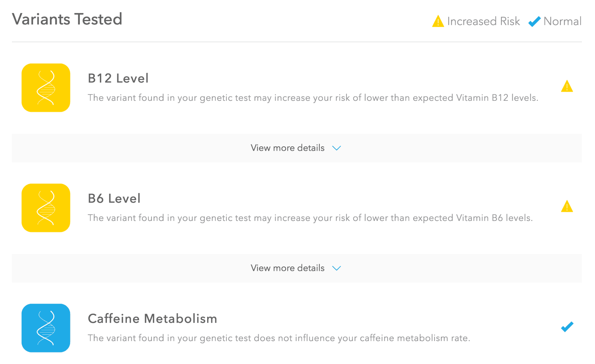
Task: Click the yellow DNA icon for B12 Level
Action: tap(46, 88)
